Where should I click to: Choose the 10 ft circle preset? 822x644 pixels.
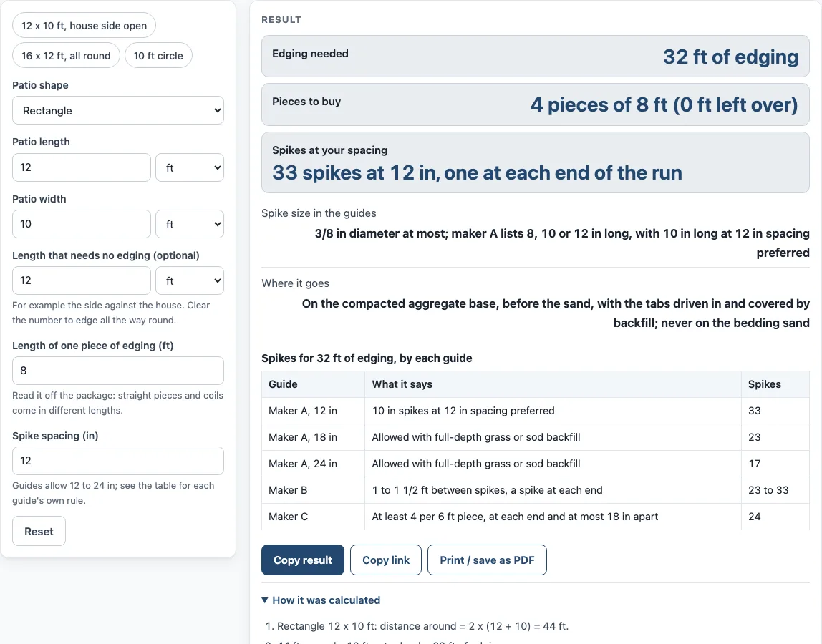point(158,56)
